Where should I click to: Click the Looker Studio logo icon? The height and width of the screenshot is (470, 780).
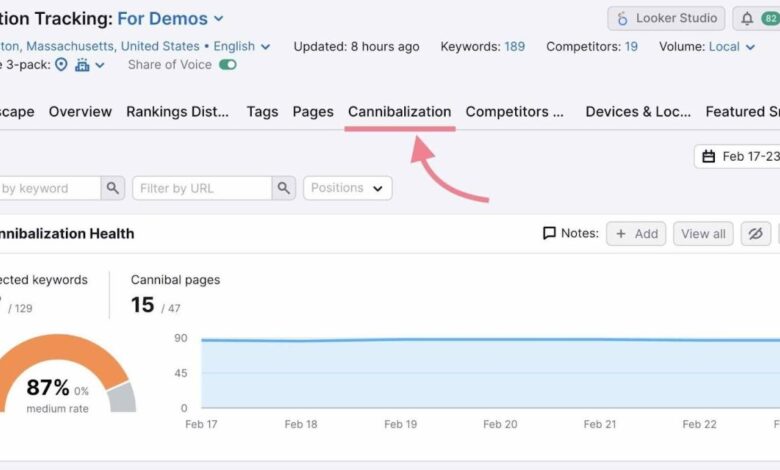(622, 18)
